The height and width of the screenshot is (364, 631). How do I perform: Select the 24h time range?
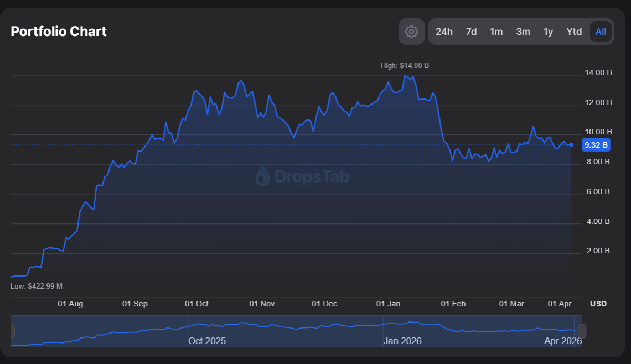(444, 32)
